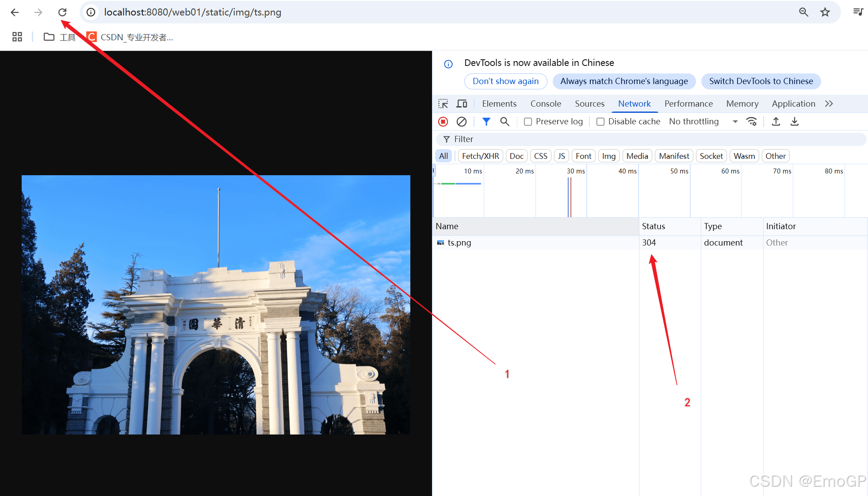This screenshot has height=496, width=868.
Task: Click into the Filter text field
Action: 654,139
